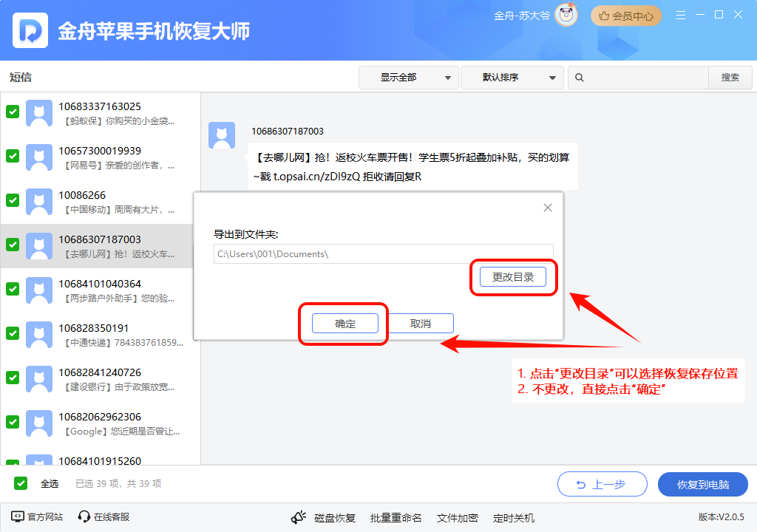
Task: Click contact avatar for 10683337163025
Action: click(39, 113)
